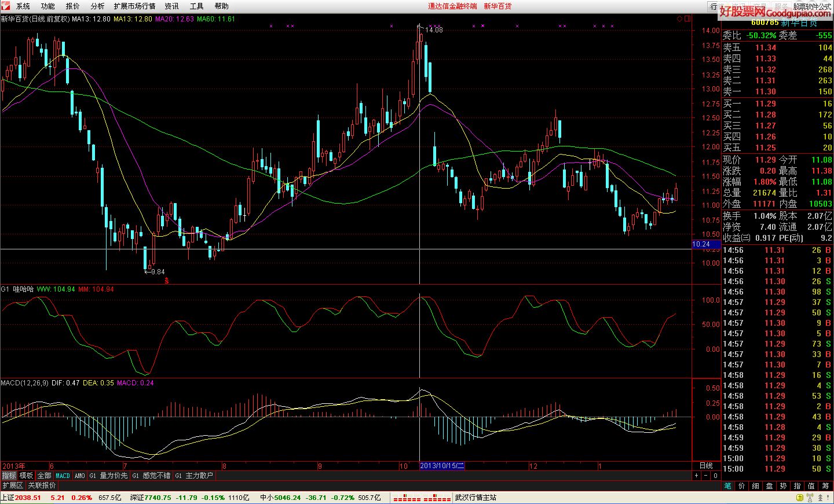This screenshot has height=504, width=834.
Task: Open the 报价 menu
Action: (x=73, y=6)
